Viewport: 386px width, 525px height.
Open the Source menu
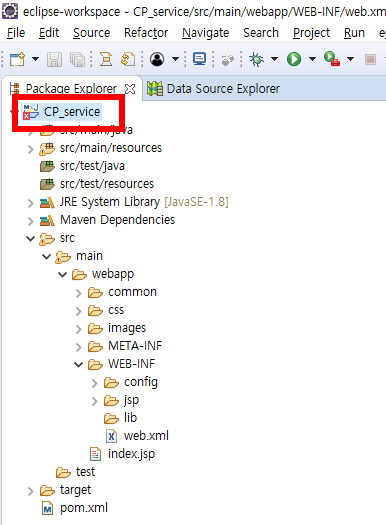click(x=91, y=33)
